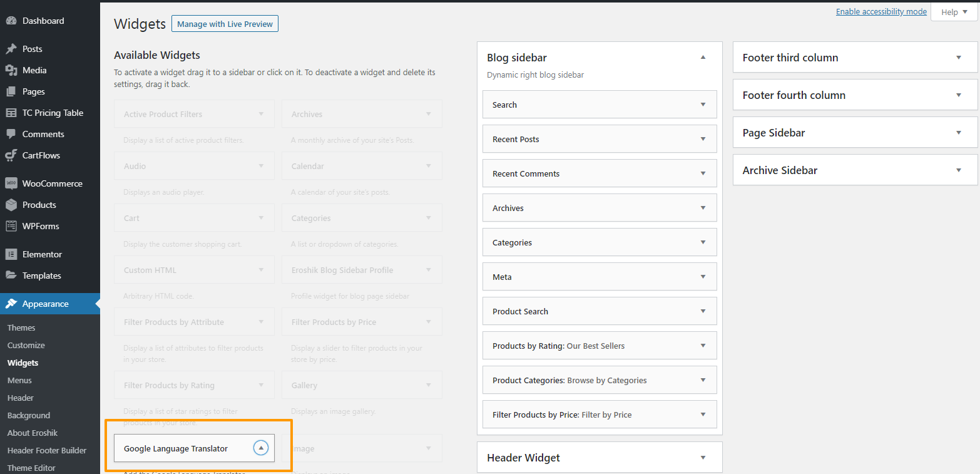The image size is (980, 474).
Task: Click Manage with Live Preview button
Action: pos(225,24)
